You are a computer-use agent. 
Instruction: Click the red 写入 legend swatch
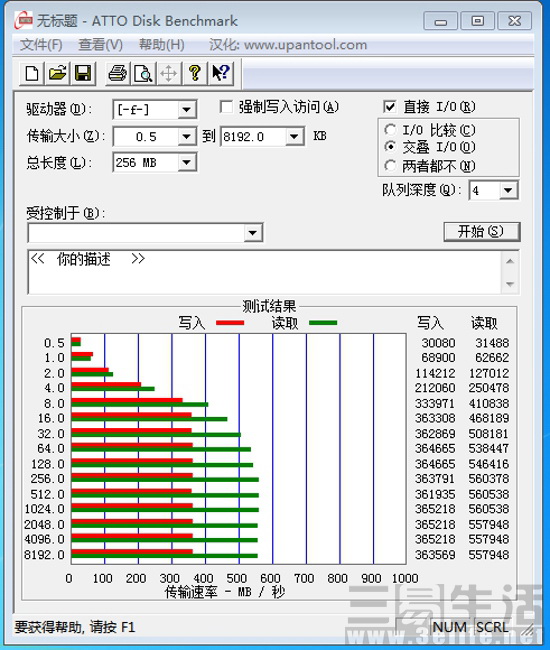230,323
